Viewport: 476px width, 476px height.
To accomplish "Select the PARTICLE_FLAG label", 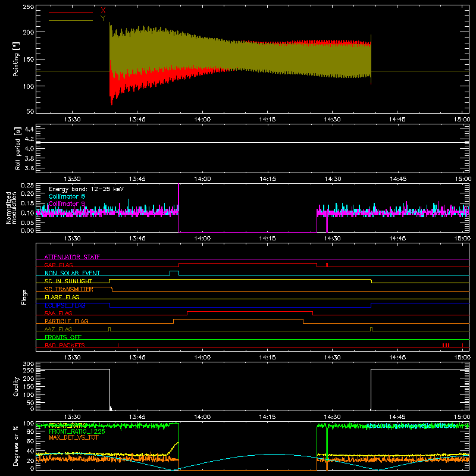I will tap(67, 321).
